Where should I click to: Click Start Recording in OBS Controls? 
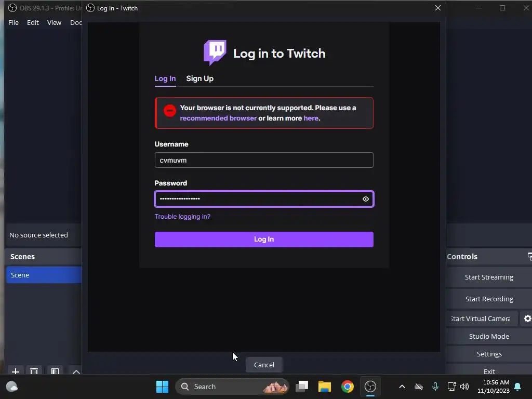pos(489,299)
